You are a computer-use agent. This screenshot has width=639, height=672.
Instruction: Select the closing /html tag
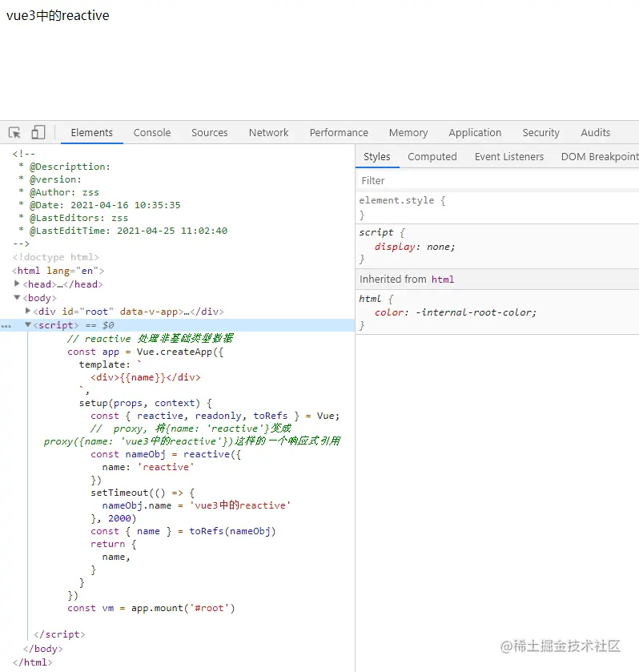point(33,662)
